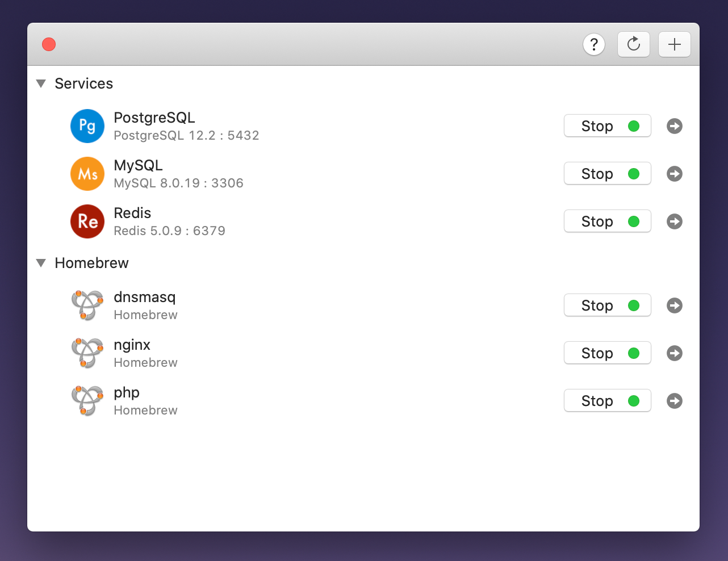Click the refresh services icon
The width and height of the screenshot is (728, 561).
[x=634, y=44]
